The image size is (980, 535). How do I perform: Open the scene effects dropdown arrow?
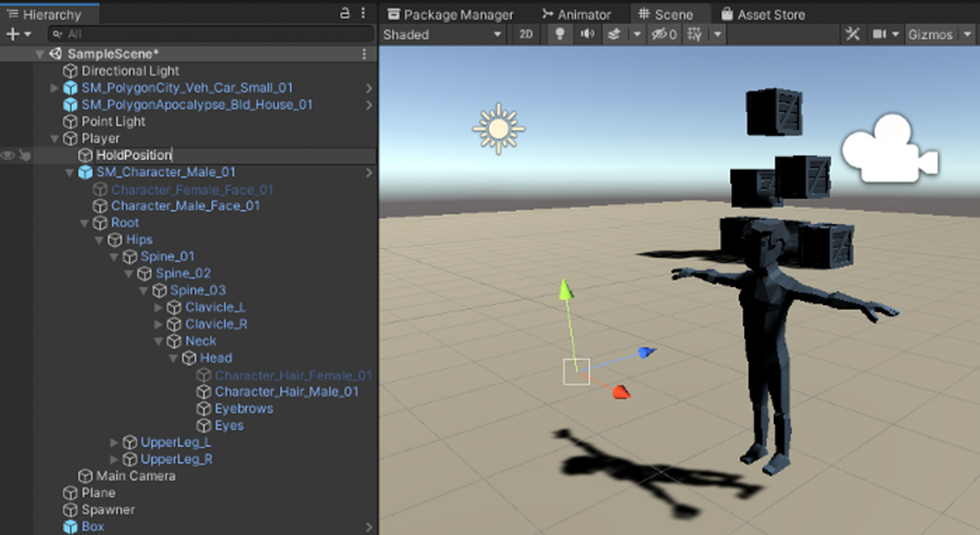coord(637,34)
